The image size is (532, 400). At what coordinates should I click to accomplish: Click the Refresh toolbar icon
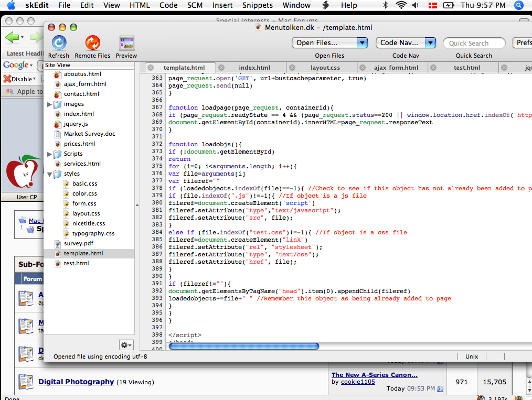point(59,43)
